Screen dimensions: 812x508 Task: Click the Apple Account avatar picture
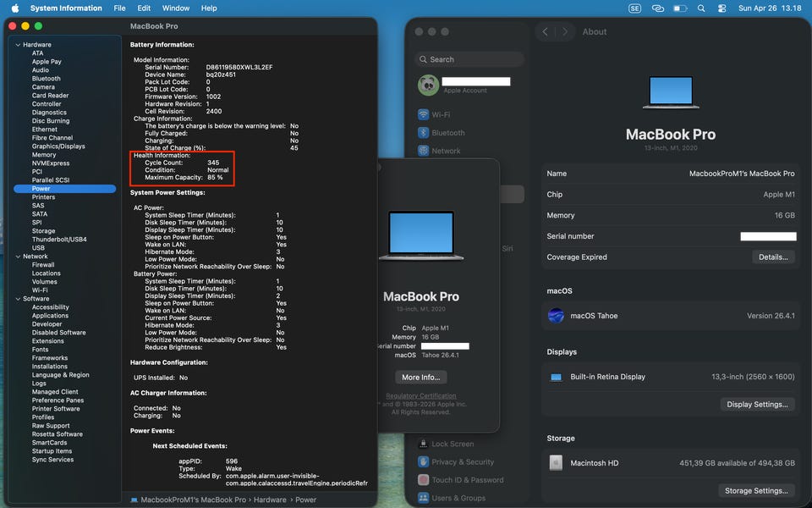click(428, 85)
